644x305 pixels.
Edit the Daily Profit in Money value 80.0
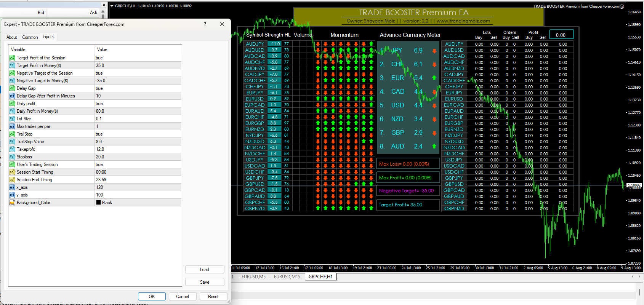tap(138, 111)
